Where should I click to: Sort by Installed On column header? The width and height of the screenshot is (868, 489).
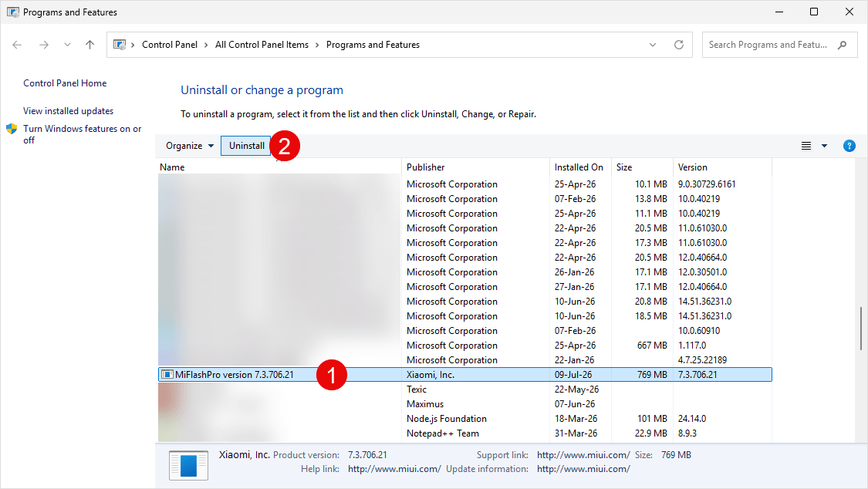coord(580,167)
